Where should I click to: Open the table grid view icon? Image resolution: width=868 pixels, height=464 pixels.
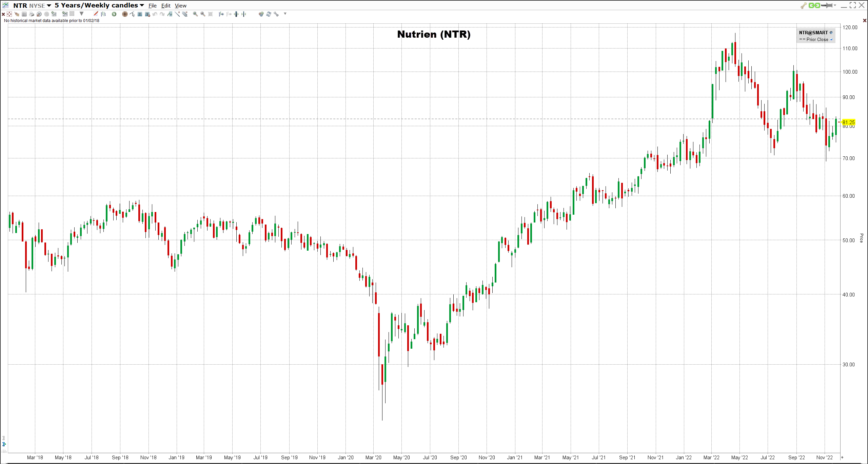pos(24,14)
